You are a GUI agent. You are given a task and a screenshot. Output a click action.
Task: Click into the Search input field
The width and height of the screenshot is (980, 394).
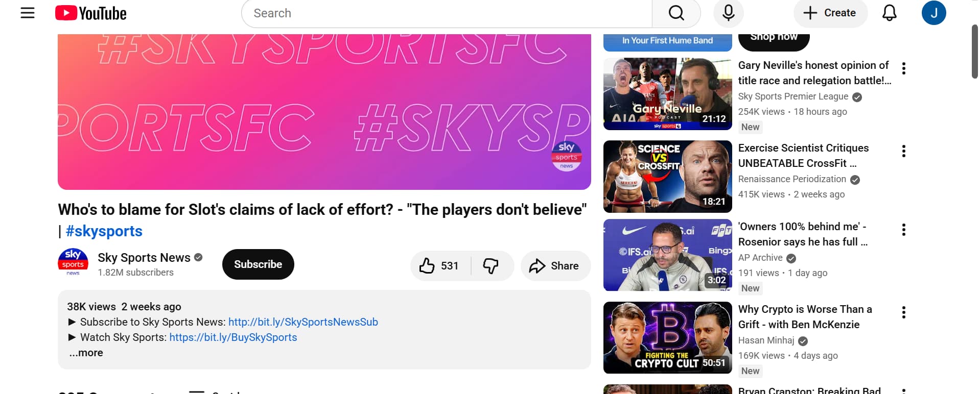pyautogui.click(x=447, y=13)
